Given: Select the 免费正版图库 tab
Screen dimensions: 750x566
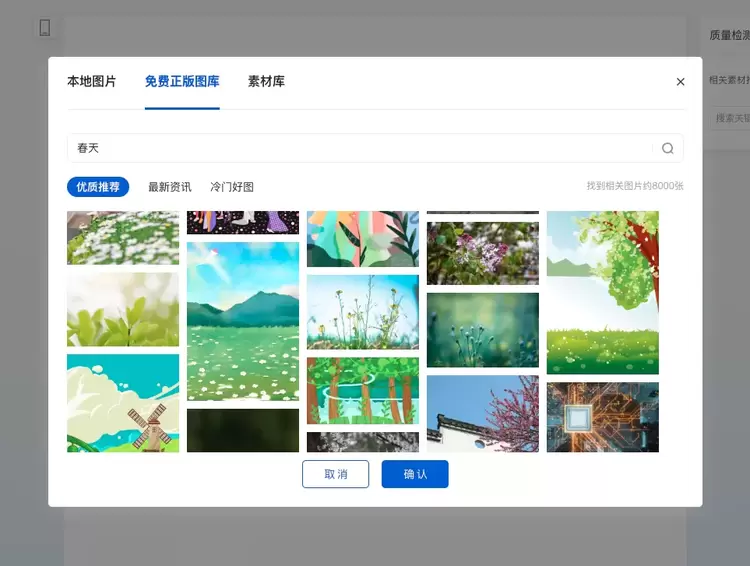Looking at the screenshot, I should [x=182, y=82].
